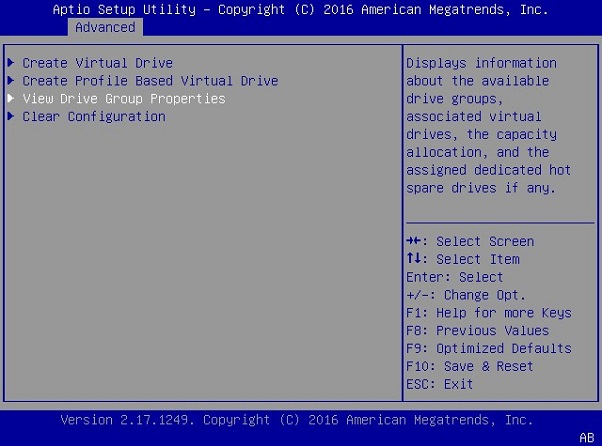
Task: Click the up-down arrows Select Item icon
Action: (413, 259)
